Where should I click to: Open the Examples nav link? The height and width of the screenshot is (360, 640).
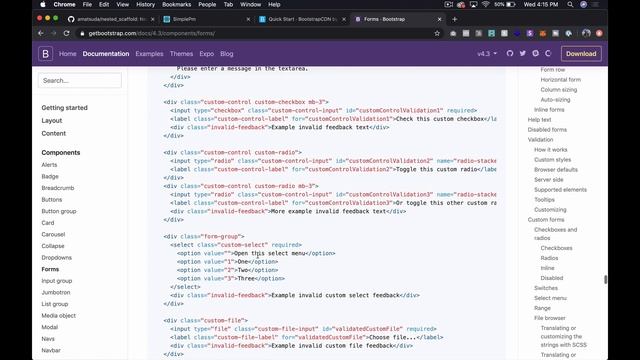[x=149, y=53]
